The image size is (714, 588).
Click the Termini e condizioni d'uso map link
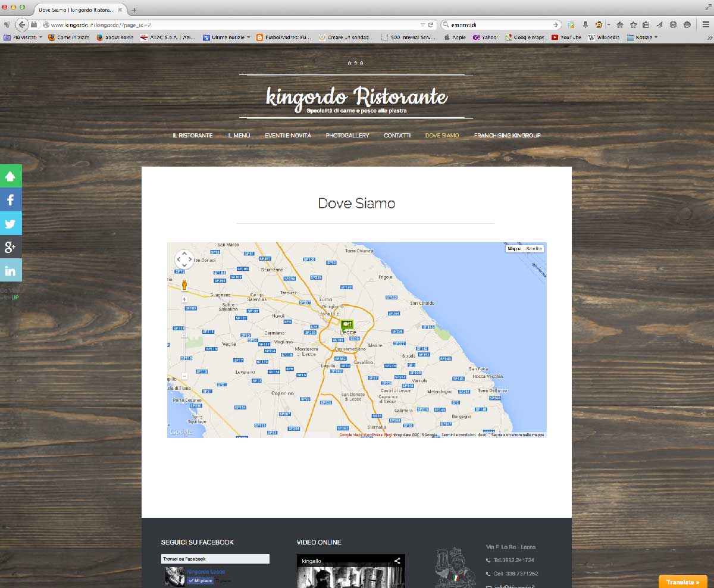(464, 434)
